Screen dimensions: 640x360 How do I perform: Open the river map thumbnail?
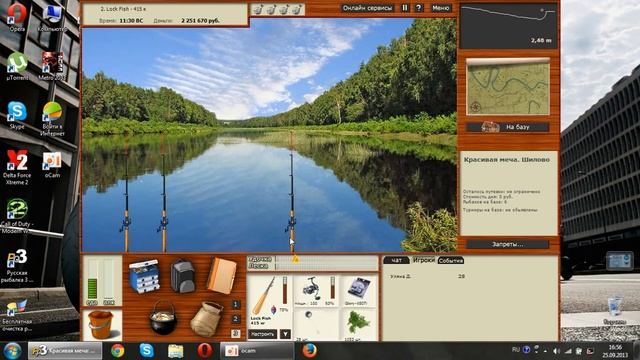pos(508,87)
